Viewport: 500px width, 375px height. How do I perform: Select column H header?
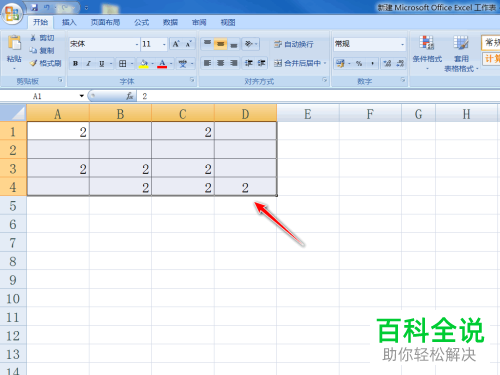tap(467, 113)
